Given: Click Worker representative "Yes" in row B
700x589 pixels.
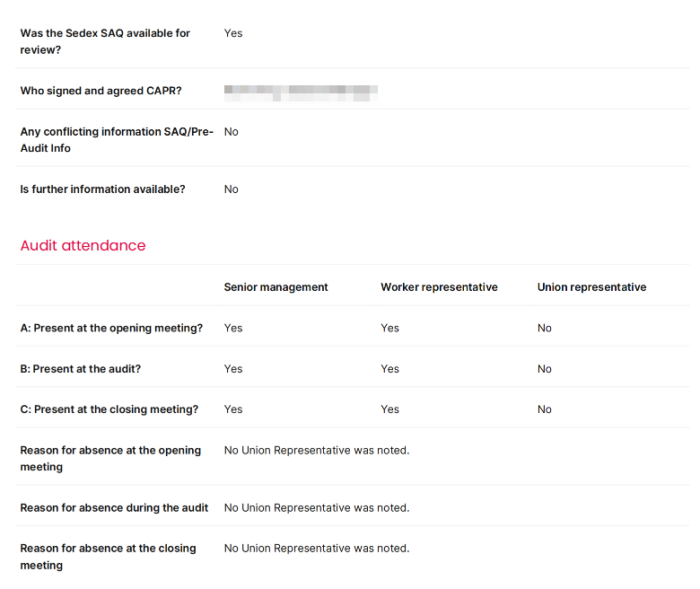Looking at the screenshot, I should pyautogui.click(x=389, y=369).
